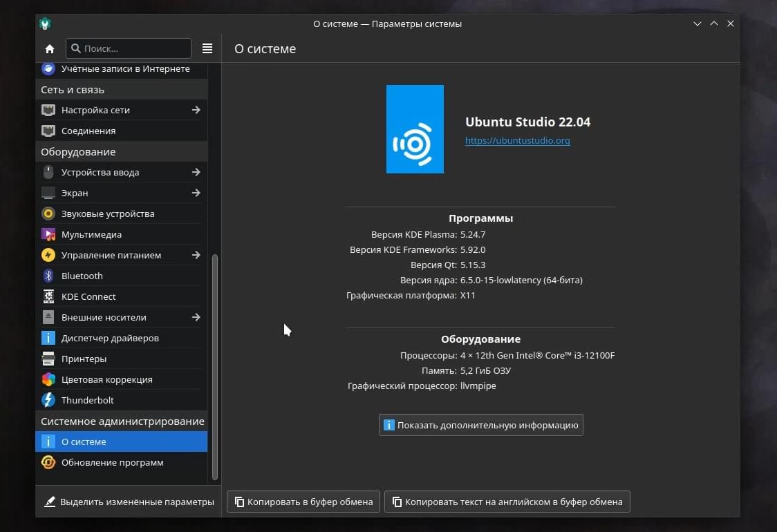Click the О системе info icon in sidebar

(x=48, y=441)
